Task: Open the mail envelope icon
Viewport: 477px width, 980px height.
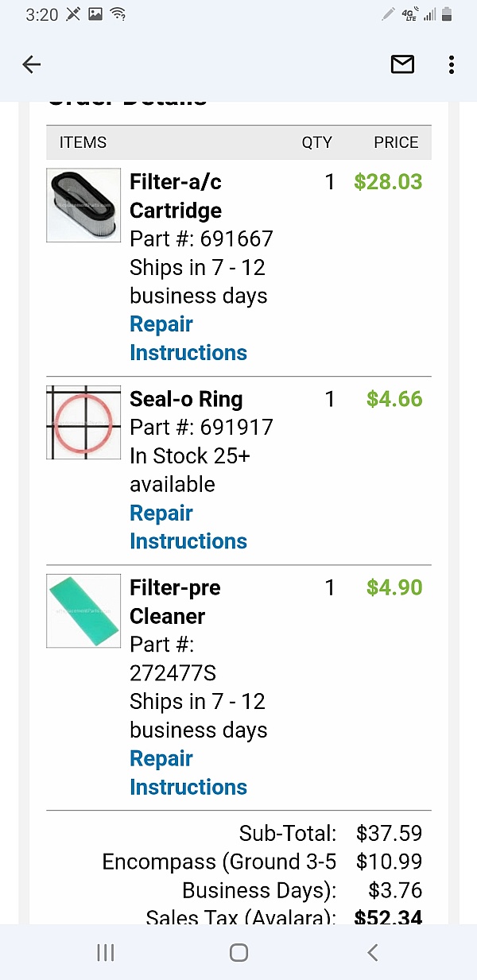Action: click(402, 64)
